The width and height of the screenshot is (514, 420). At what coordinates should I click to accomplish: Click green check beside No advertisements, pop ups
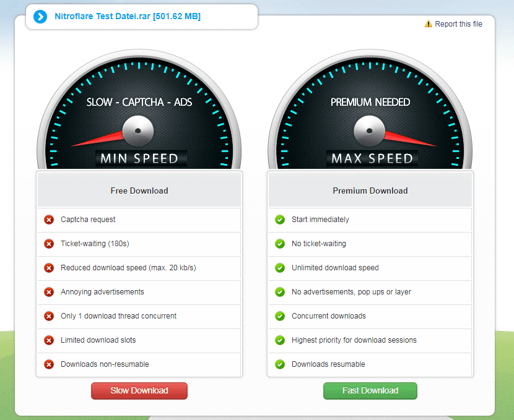pyautogui.click(x=280, y=292)
